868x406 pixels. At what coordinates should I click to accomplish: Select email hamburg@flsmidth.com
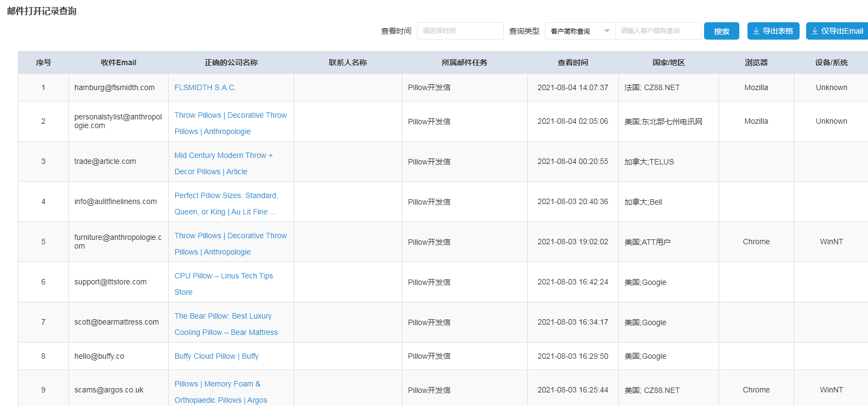[115, 87]
